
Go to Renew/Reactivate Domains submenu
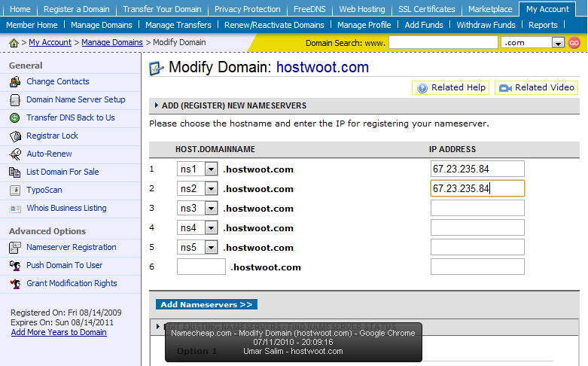point(274,25)
